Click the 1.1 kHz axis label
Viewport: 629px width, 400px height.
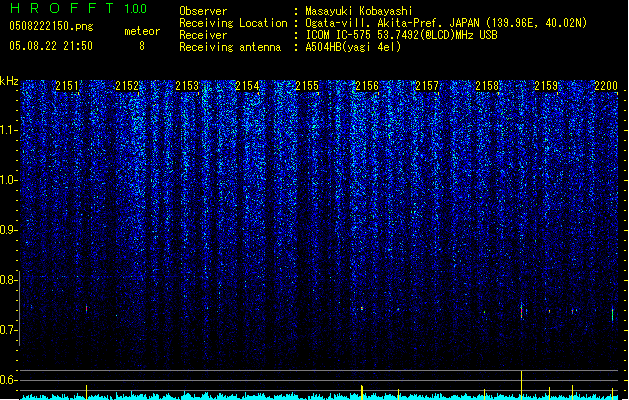[x=9, y=130]
